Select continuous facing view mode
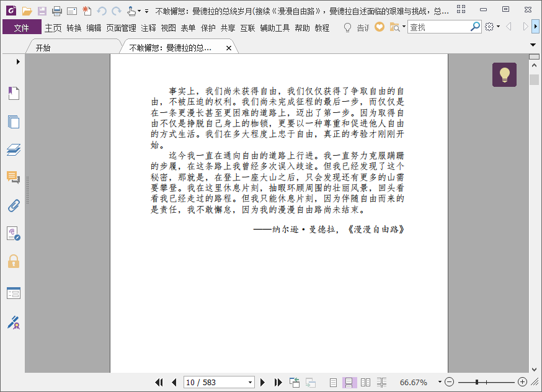542x392 pixels. click(x=381, y=382)
